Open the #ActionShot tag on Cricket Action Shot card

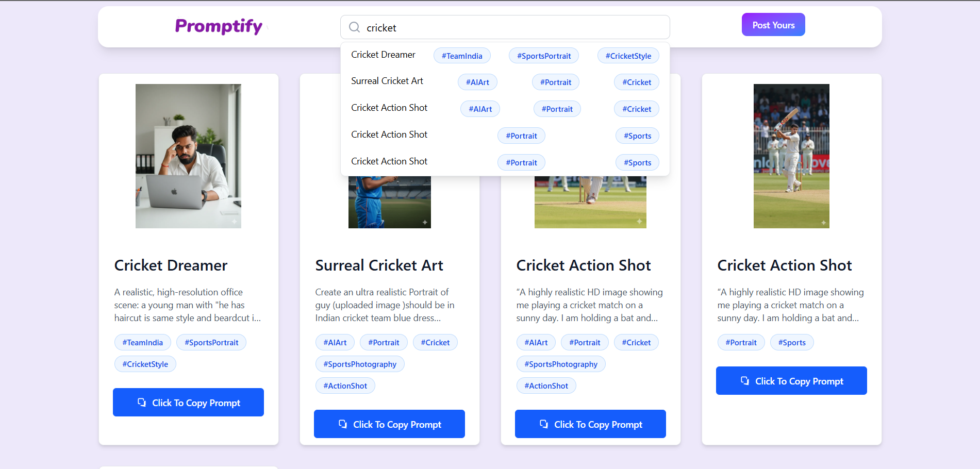pos(546,386)
